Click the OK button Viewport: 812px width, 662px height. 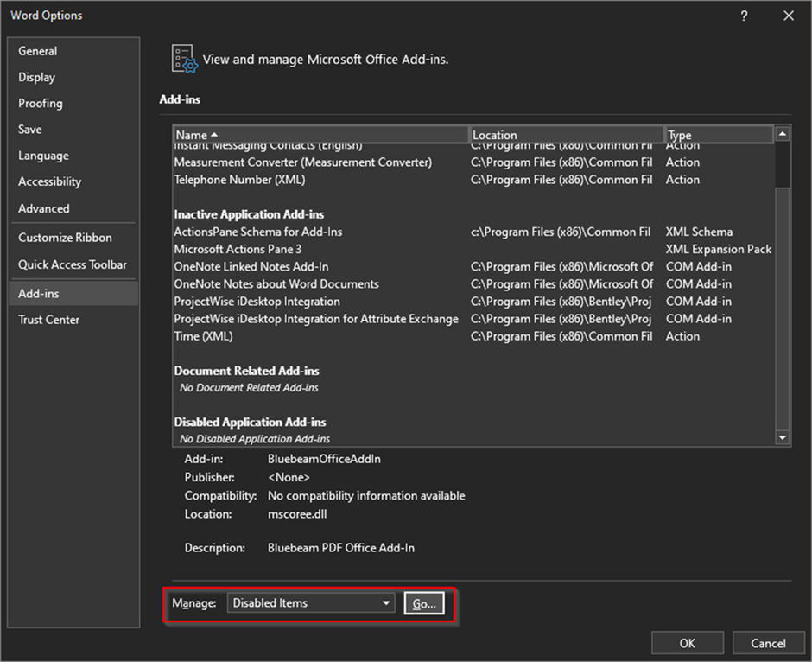[687, 643]
